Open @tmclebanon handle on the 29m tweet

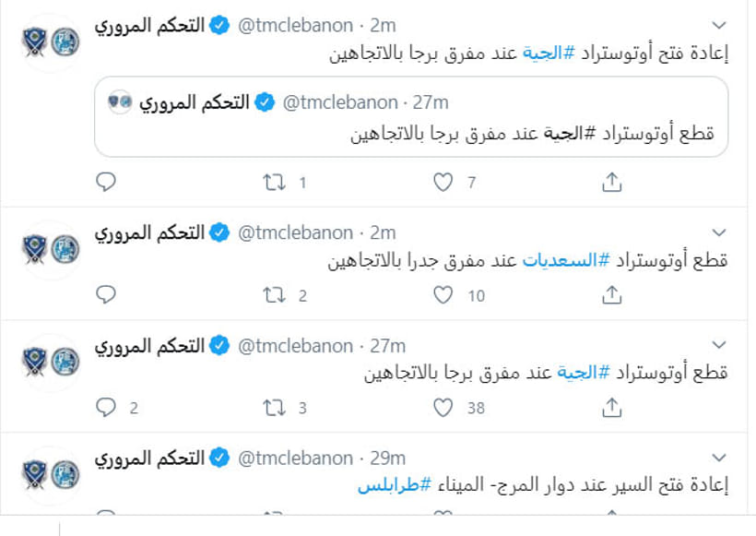pos(295,458)
